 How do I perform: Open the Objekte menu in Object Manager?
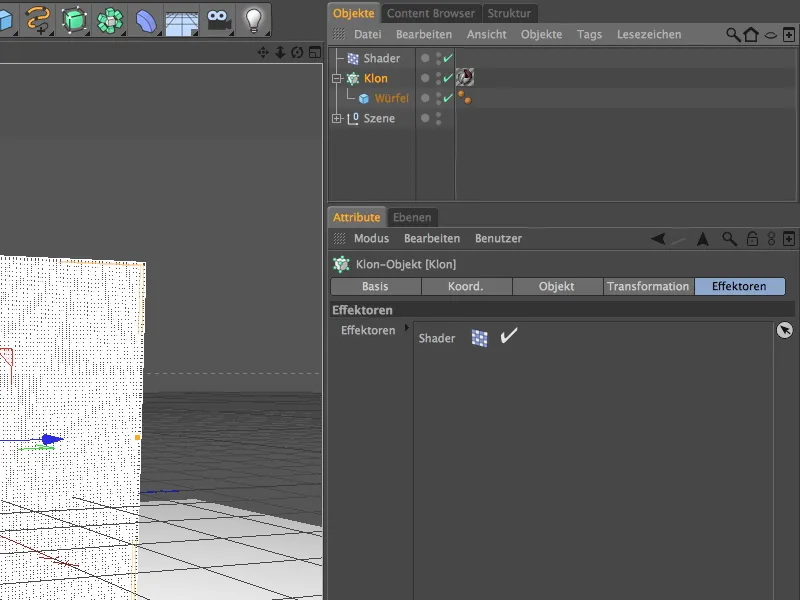(x=541, y=35)
